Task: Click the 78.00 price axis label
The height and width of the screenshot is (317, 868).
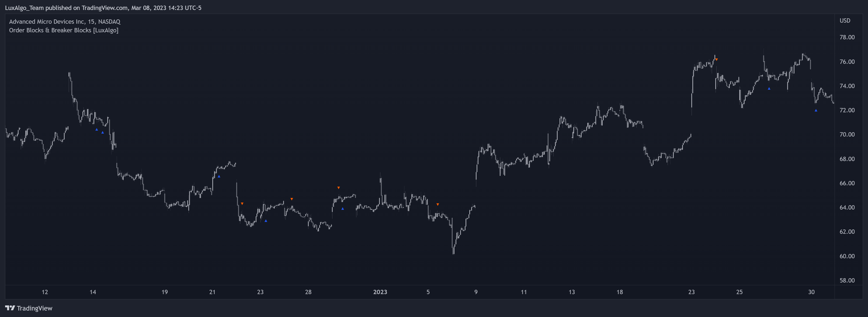Action: (847, 37)
